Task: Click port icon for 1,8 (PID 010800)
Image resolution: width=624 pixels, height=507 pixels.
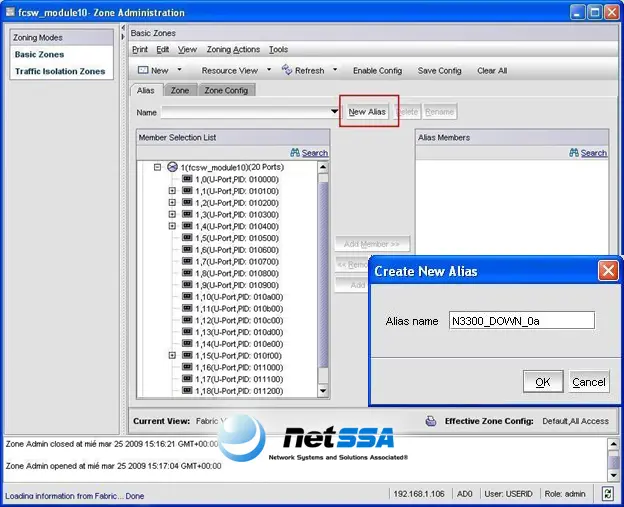Action: tap(187, 273)
